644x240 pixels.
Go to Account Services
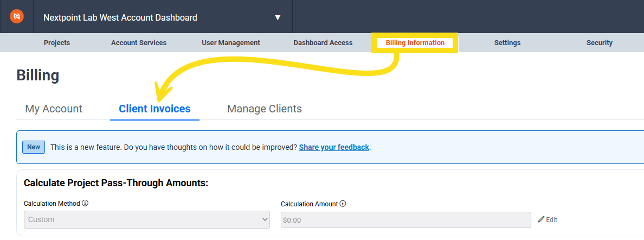coord(139,43)
